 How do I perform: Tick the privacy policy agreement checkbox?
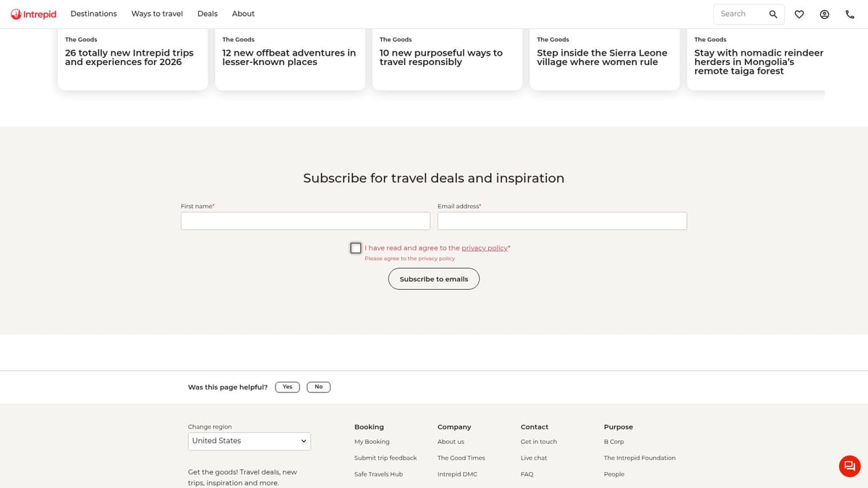(356, 248)
